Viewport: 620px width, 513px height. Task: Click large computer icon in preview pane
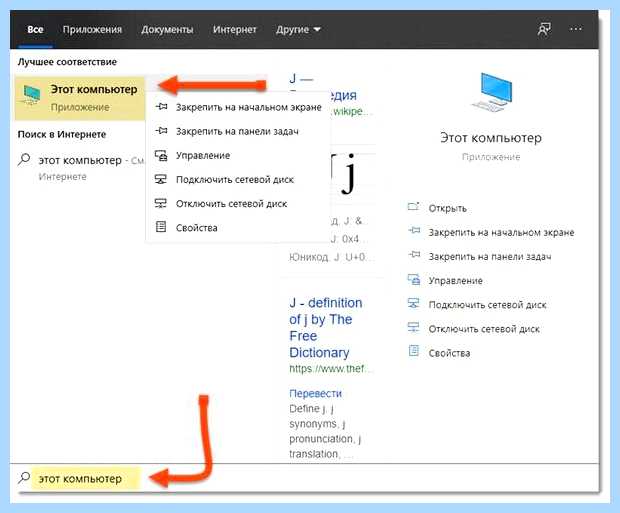coord(492,93)
